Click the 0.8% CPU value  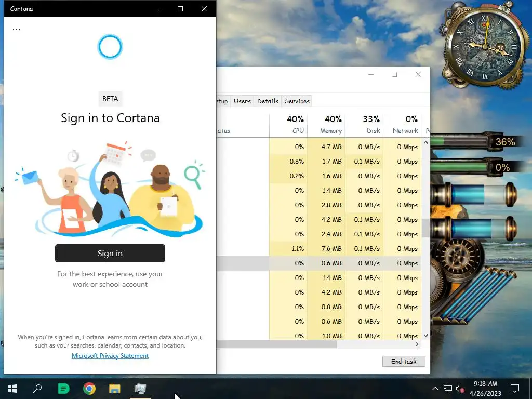point(297,162)
